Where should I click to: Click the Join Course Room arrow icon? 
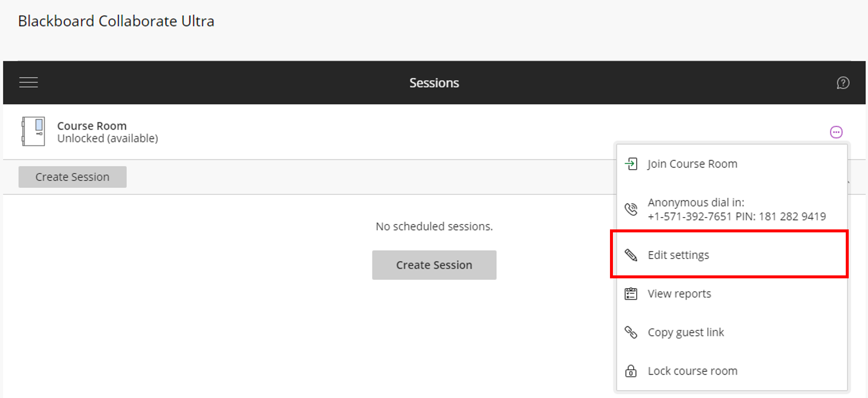tap(631, 164)
